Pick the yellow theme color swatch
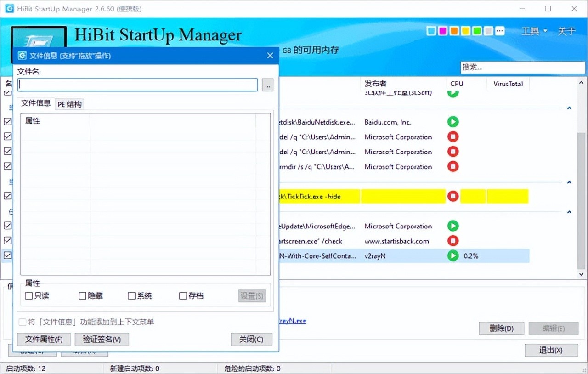Screen dimensions: 588x374 tap(465, 31)
